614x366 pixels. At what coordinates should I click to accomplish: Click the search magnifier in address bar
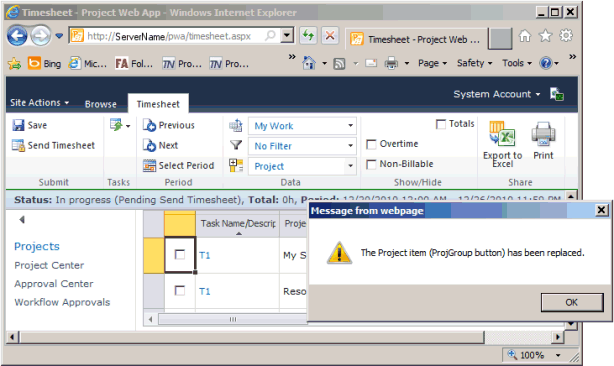coord(271,36)
